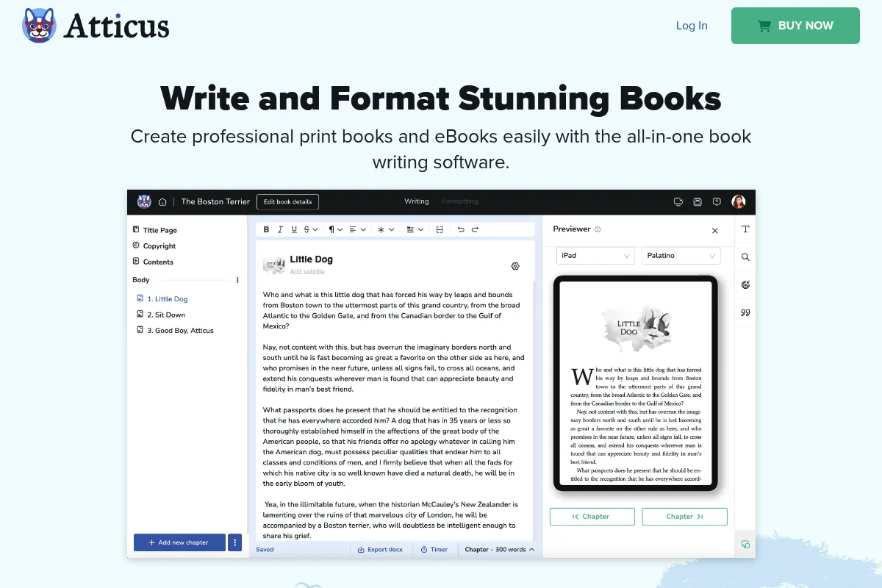Click the previewer toggle icon at the sidebar bottom

point(745,544)
